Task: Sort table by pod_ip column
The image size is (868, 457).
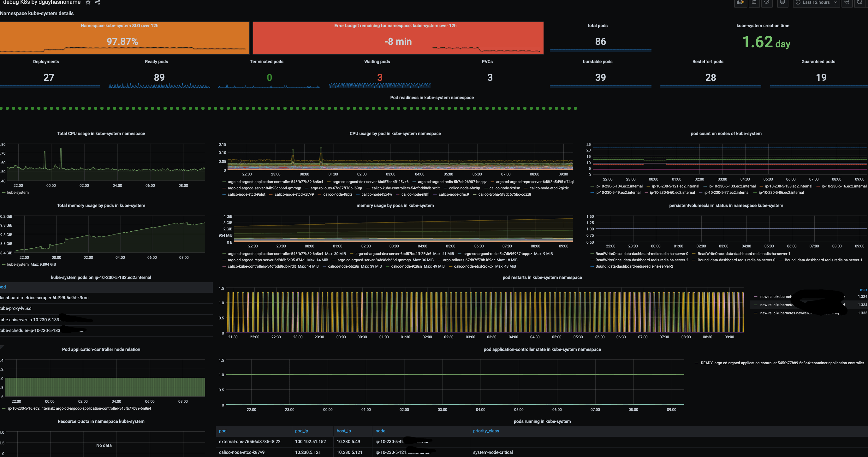Action: click(x=301, y=431)
